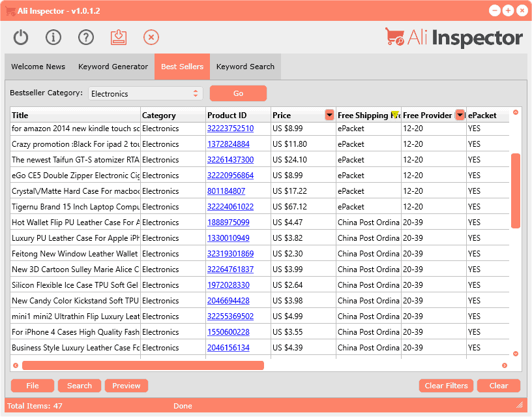The width and height of the screenshot is (532, 417).
Task: Click the File button
Action: click(33, 386)
